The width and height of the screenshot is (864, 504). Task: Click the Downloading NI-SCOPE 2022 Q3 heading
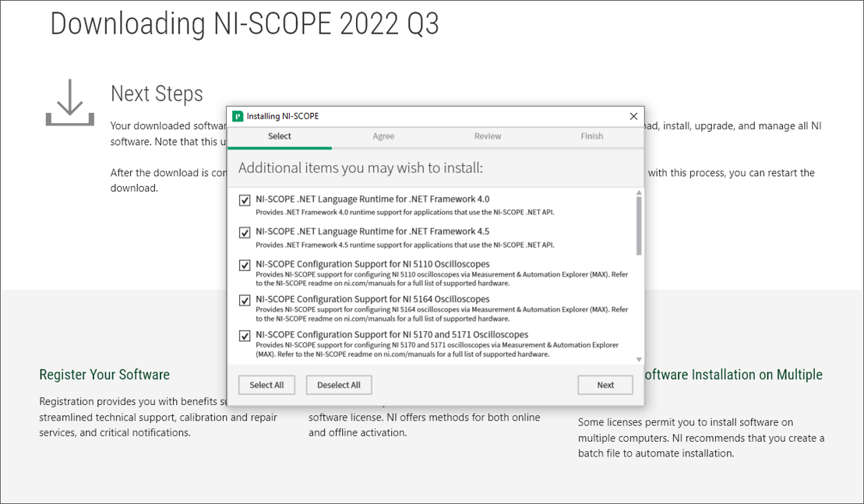coord(245,24)
